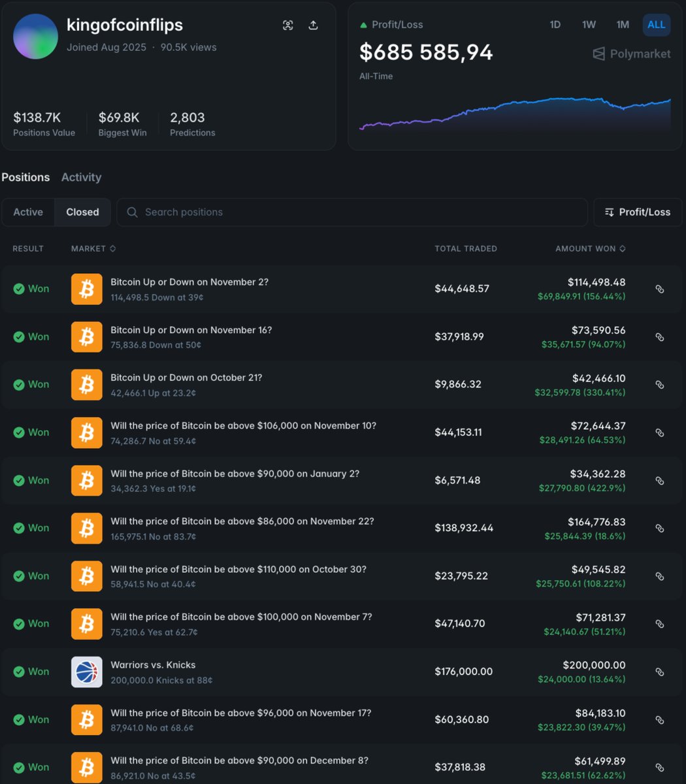This screenshot has width=686, height=784.
Task: Click the kingofcoinflips profile avatar
Action: (36, 37)
